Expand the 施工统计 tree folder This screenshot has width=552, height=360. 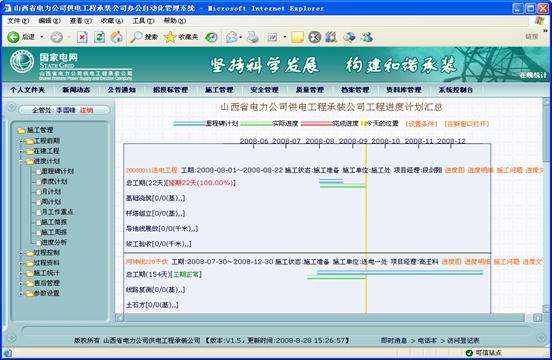[21, 273]
